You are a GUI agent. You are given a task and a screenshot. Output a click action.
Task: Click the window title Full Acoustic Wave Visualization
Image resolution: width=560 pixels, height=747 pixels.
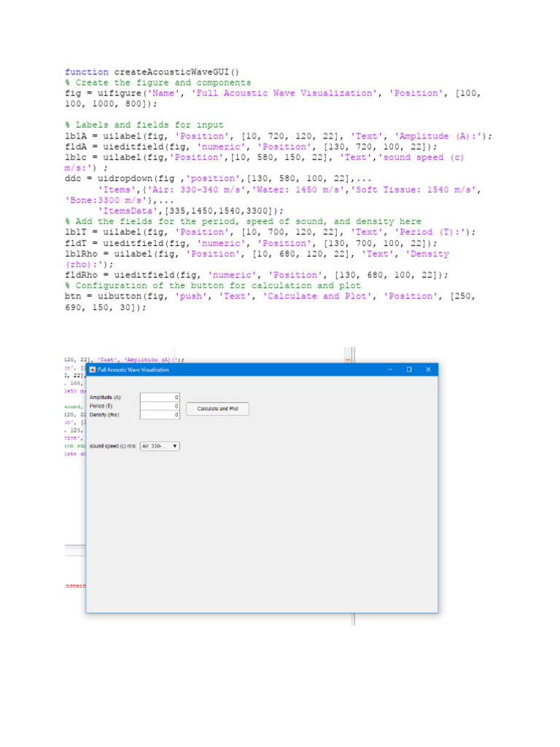pos(133,370)
